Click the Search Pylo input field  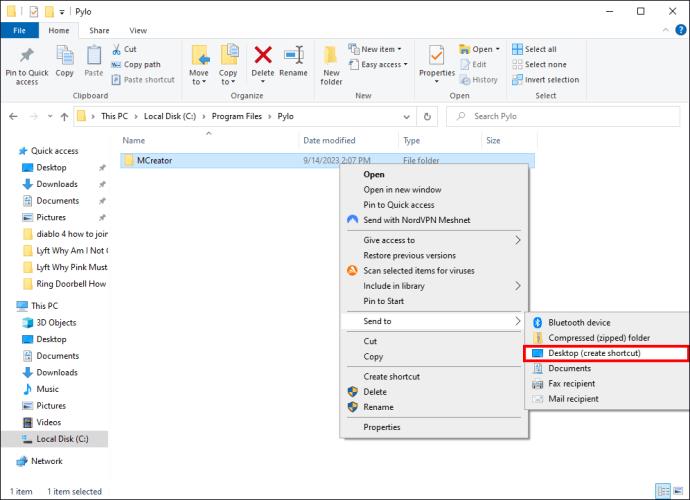(563, 117)
